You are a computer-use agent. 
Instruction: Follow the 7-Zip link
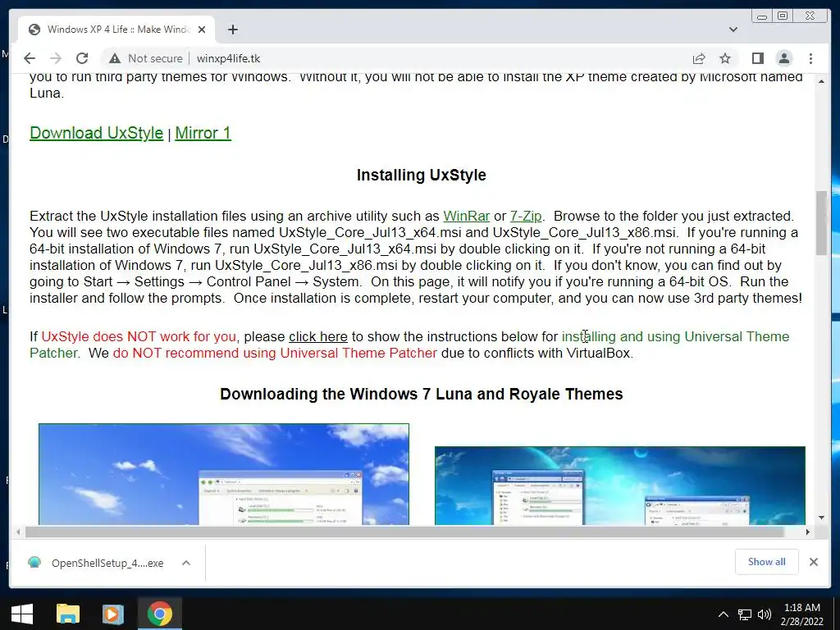[526, 216]
